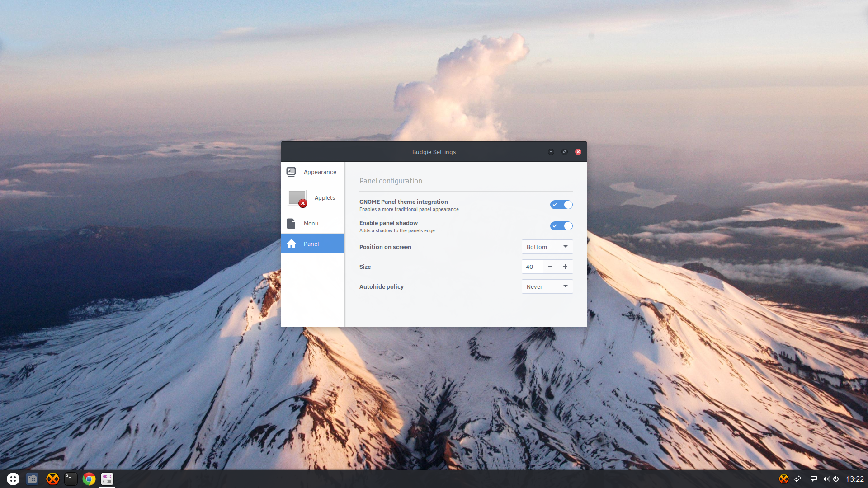
Task: Open the Autohide policy dropdown
Action: (x=547, y=286)
